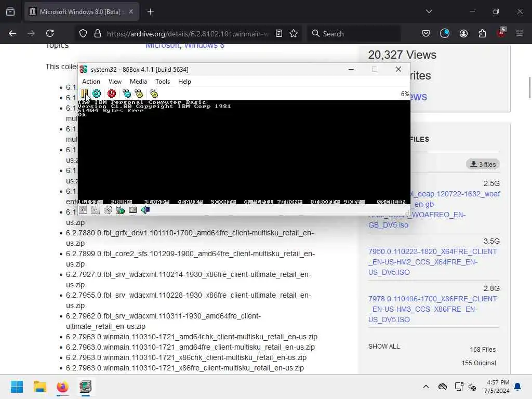The width and height of the screenshot is (532, 399).
Task: Open a new Firefox tab
Action: click(x=150, y=12)
